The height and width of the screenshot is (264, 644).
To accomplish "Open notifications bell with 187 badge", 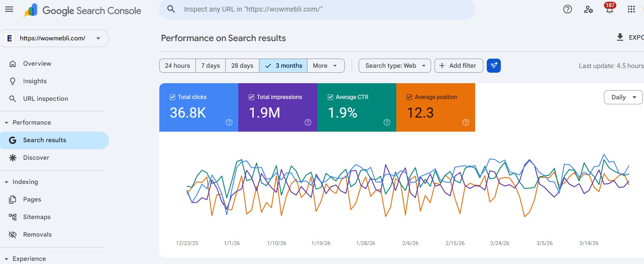I will 610,8.
